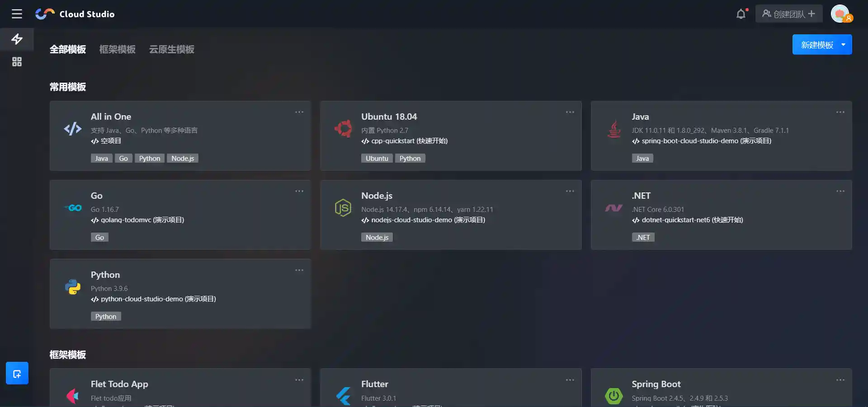868x407 pixels.
Task: Open the grid apps sidebar icon
Action: (x=17, y=62)
